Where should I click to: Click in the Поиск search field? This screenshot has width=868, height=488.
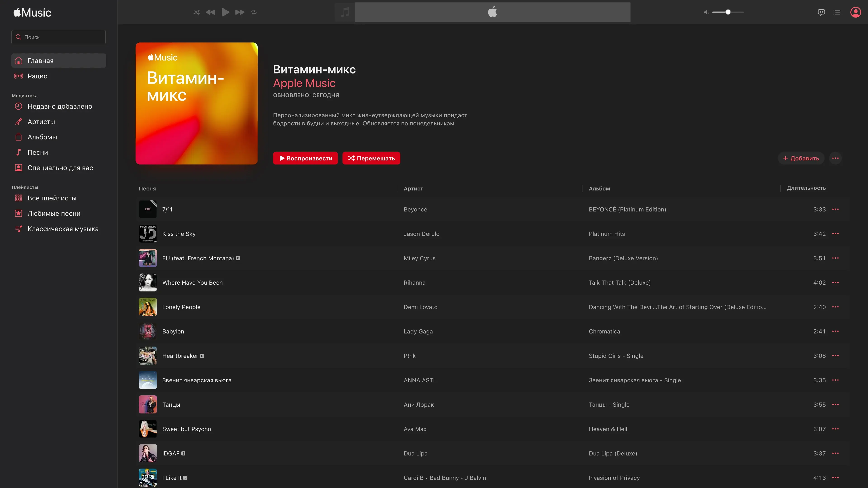coord(59,37)
